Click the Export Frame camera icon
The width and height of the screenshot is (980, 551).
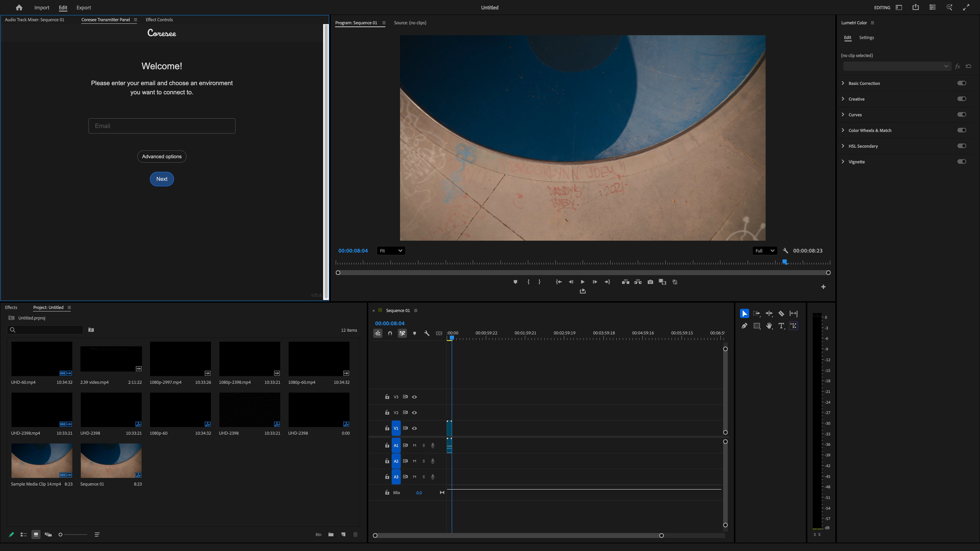pyautogui.click(x=650, y=282)
